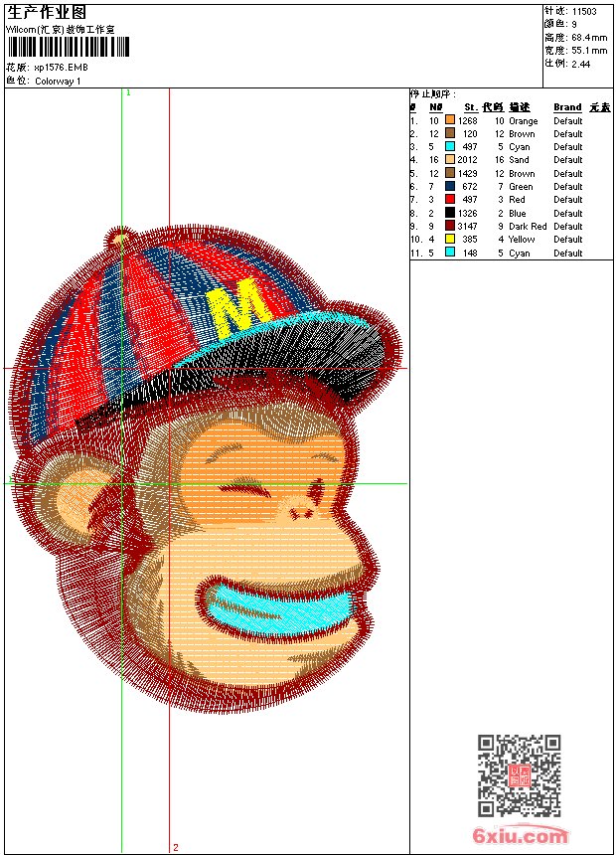Click the stitch count '1268'
Viewport: 616px width, 855px height.
pos(467,120)
